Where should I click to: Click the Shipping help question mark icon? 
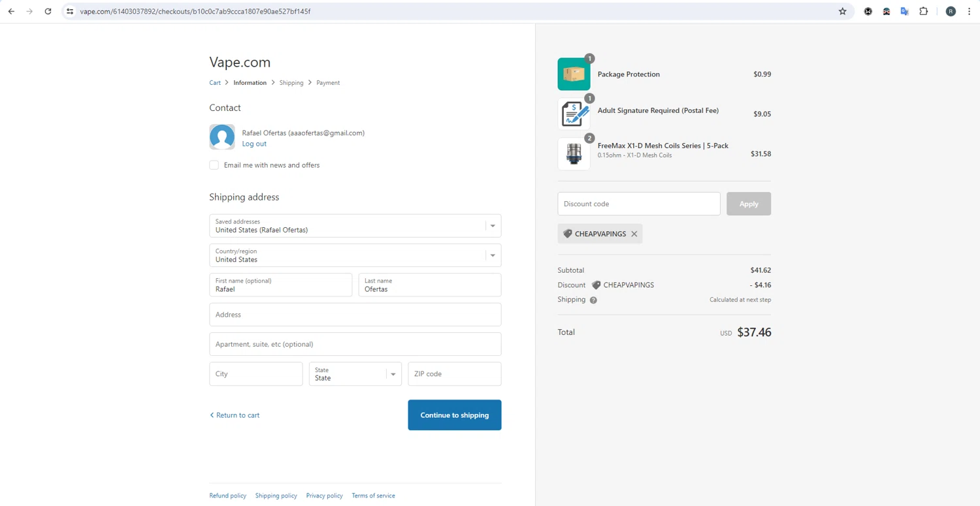tap(593, 300)
